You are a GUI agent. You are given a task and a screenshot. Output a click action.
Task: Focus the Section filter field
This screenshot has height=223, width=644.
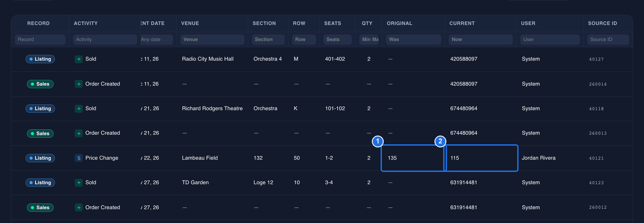click(x=268, y=40)
